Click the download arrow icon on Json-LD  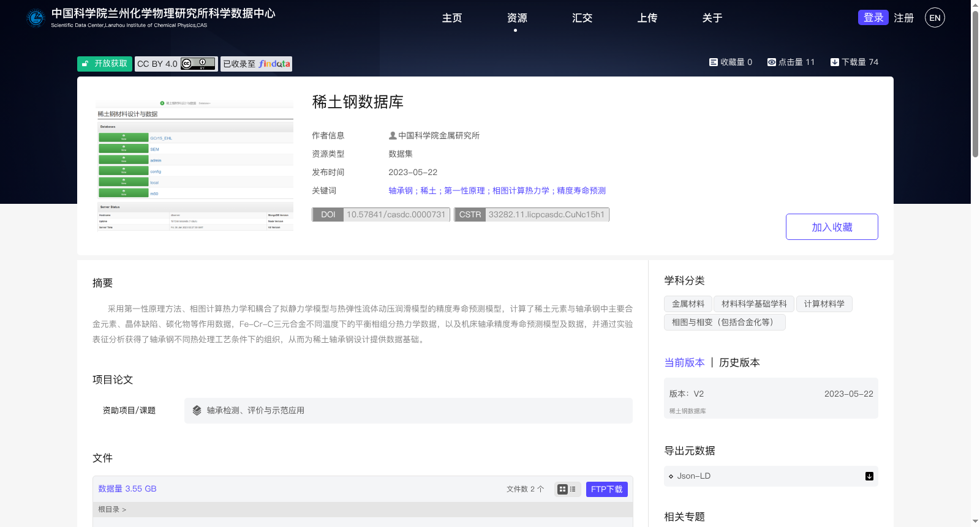pyautogui.click(x=869, y=476)
